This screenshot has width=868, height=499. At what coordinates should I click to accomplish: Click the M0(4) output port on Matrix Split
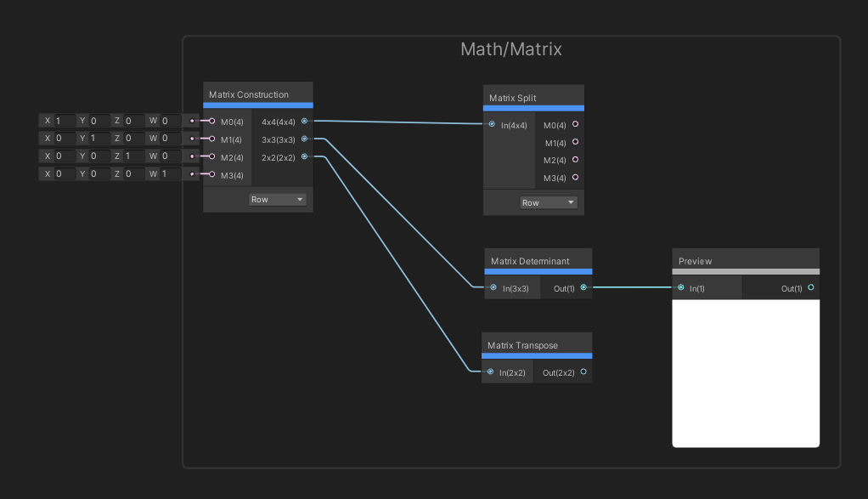tap(575, 124)
